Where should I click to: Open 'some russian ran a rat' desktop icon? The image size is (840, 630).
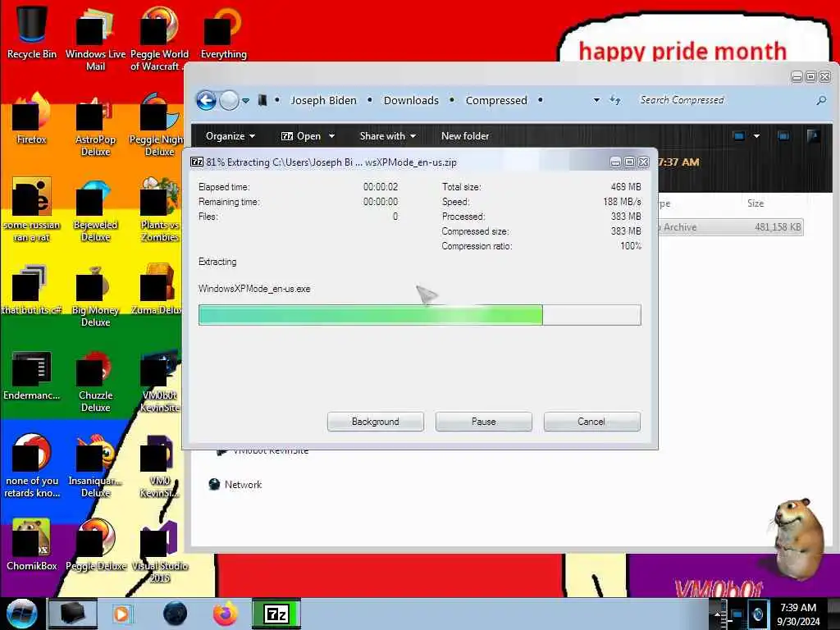point(32,211)
